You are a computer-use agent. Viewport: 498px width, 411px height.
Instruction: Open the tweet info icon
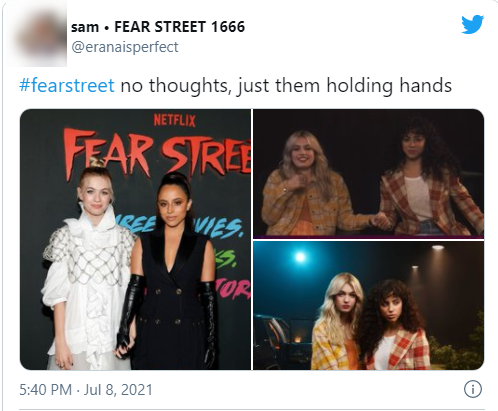(x=473, y=389)
